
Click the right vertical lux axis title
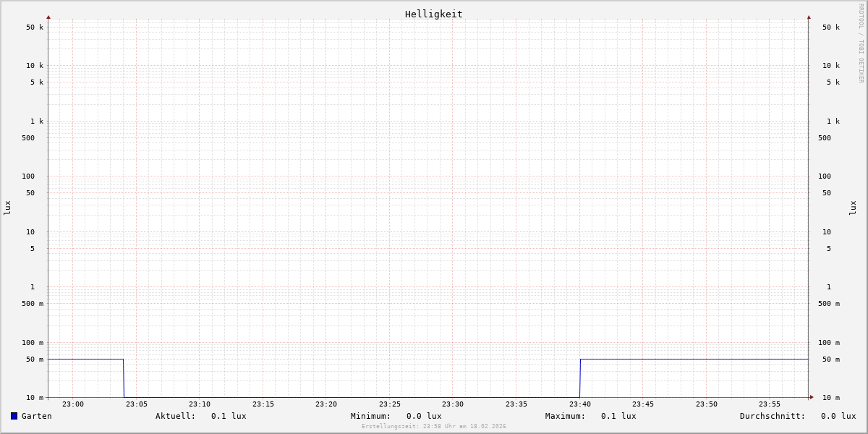point(853,208)
